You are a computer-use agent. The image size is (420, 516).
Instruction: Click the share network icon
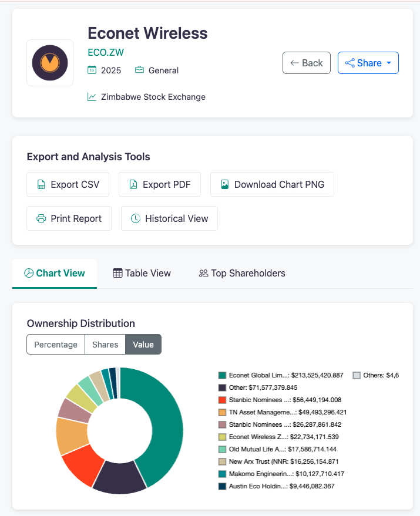click(x=350, y=63)
